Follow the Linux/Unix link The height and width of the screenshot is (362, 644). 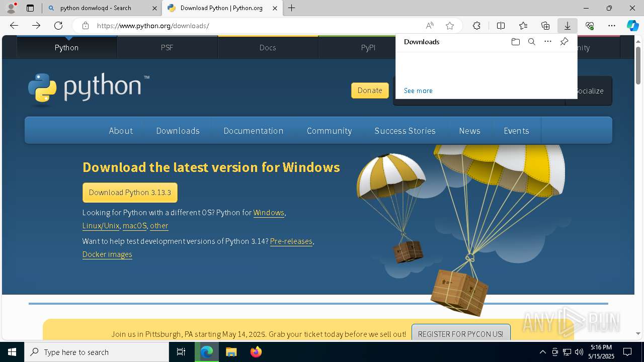click(101, 226)
